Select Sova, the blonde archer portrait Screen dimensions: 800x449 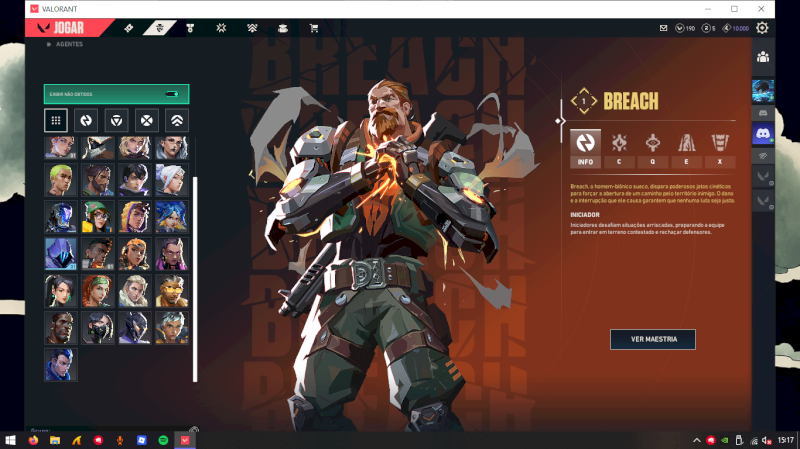pyautogui.click(x=135, y=291)
